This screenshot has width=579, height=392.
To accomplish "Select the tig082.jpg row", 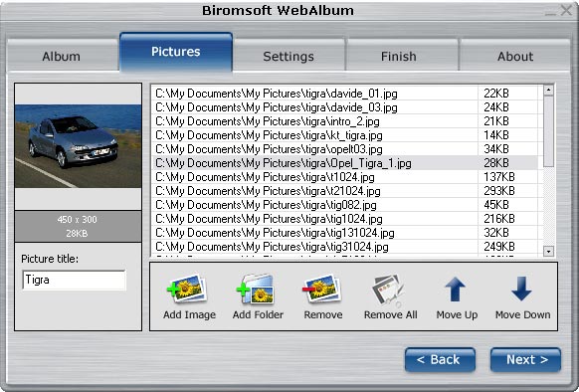I will (345, 205).
